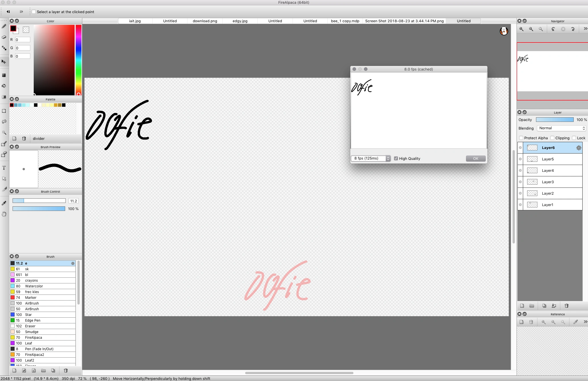Screen dimensions: 588x381
Task: Switch to bee_1 copy.mdp tab
Action: [x=345, y=21]
